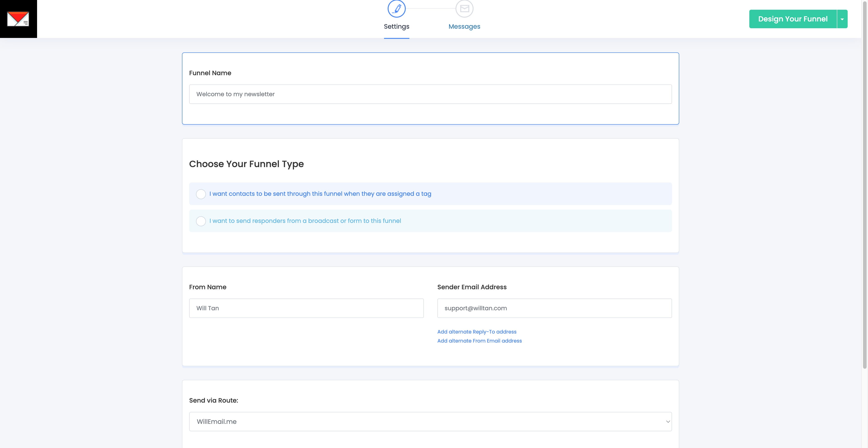The width and height of the screenshot is (868, 448).
Task: Expand the Design Your Funnel dropdown arrow
Action: point(842,19)
